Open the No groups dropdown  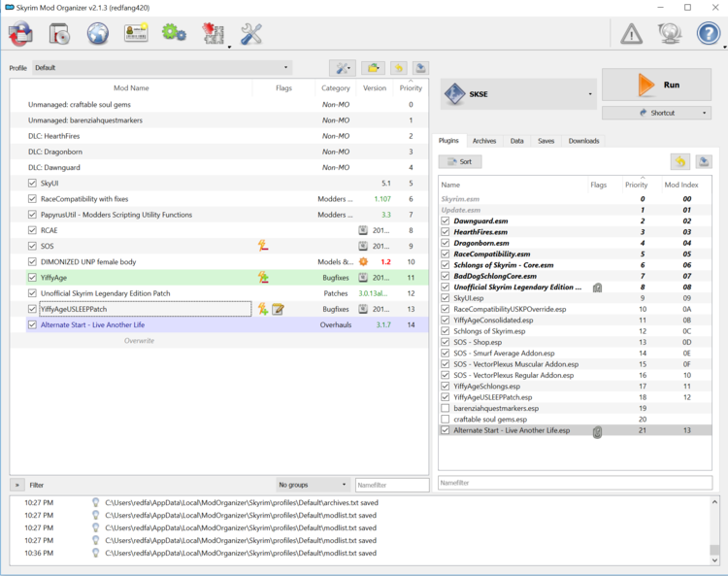[x=312, y=485]
